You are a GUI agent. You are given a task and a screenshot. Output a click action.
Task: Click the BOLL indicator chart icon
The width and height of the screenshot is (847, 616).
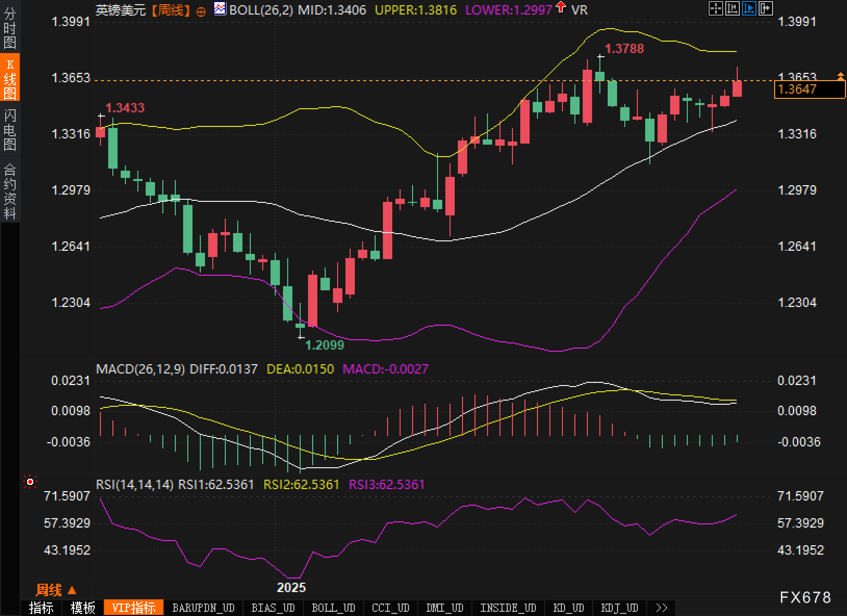tap(220, 9)
